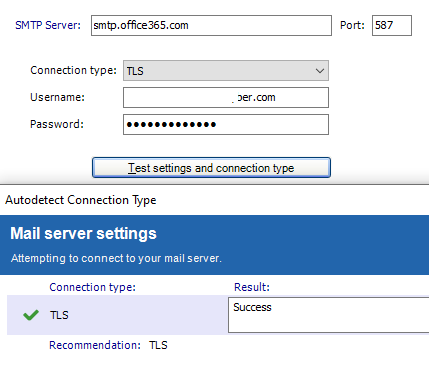
Task: Click the SMTP Server label
Action: tap(48, 25)
